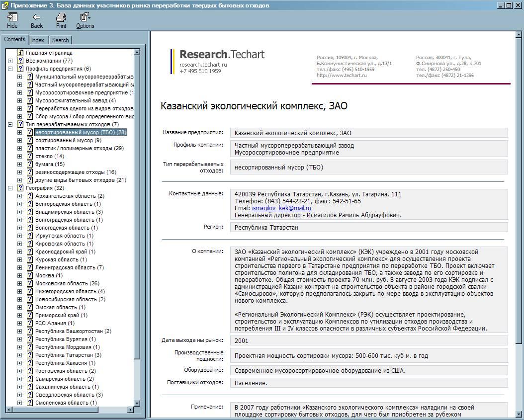Expand Московская область (26) node
This screenshot has height=420, width=524.
tap(20, 284)
